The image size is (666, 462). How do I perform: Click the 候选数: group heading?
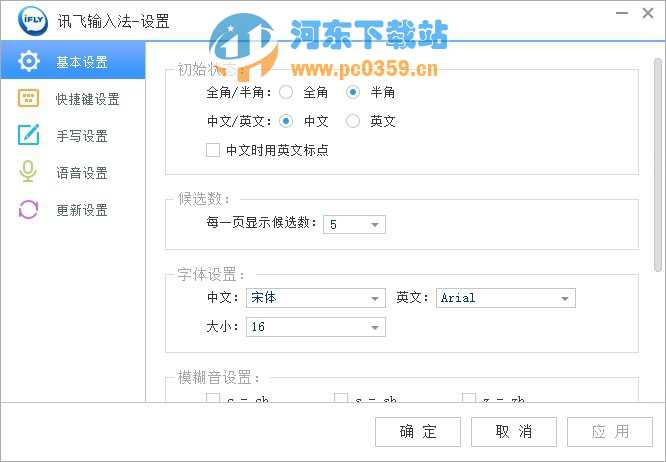[x=204, y=198]
